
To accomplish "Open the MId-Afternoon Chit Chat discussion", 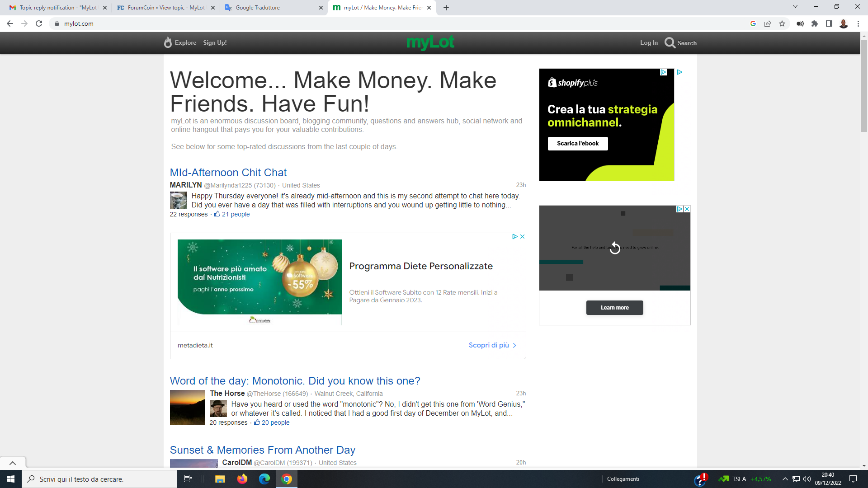I will (x=228, y=173).
